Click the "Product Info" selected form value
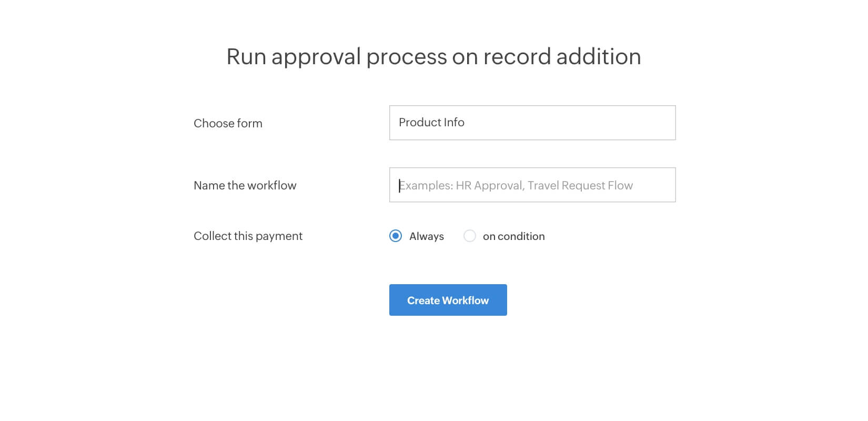 tap(431, 122)
